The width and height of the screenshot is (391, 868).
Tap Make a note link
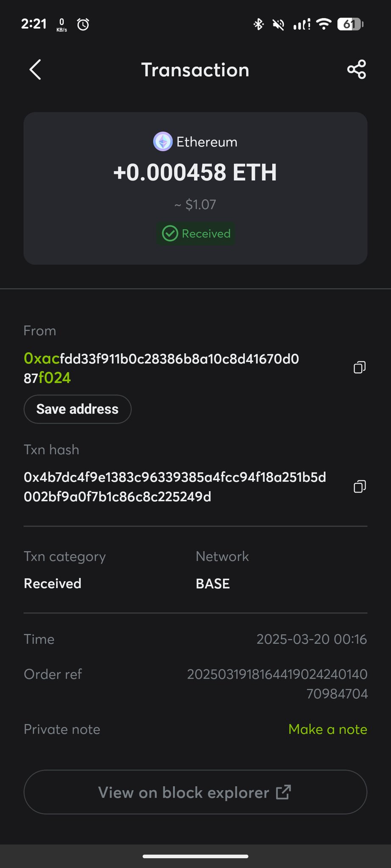pyautogui.click(x=327, y=729)
